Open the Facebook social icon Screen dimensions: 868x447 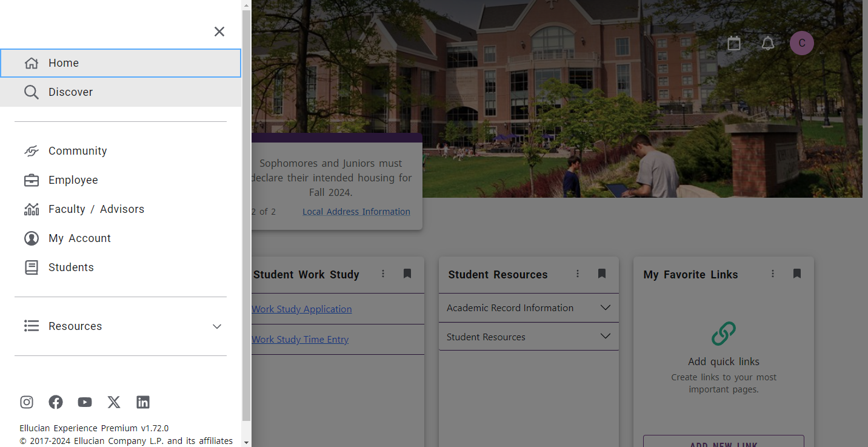point(56,402)
